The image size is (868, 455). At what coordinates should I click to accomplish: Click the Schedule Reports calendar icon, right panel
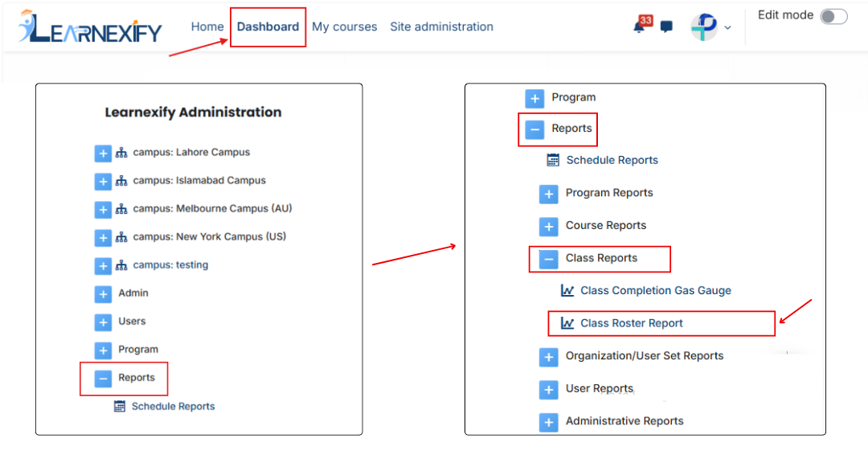pyautogui.click(x=553, y=161)
